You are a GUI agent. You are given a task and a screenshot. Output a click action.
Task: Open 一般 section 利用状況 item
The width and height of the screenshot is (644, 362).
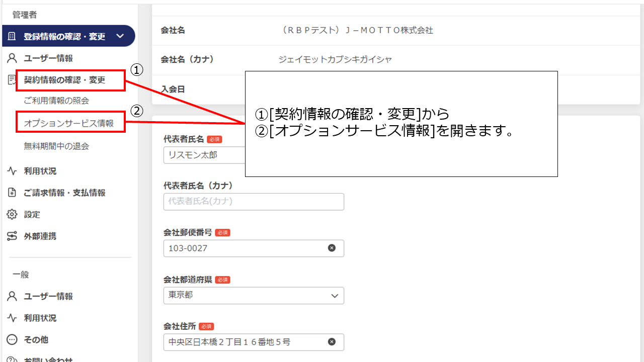pos(40,318)
